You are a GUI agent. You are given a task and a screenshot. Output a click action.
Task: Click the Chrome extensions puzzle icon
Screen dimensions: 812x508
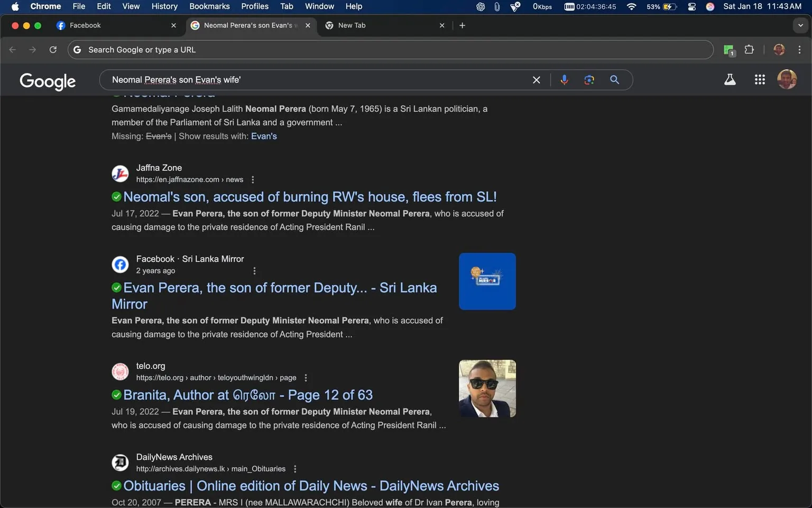[x=749, y=49]
